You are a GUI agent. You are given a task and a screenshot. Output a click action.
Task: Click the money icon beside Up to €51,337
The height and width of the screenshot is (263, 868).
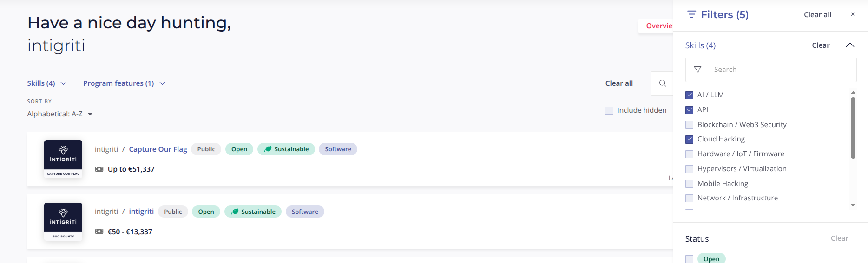(99, 169)
